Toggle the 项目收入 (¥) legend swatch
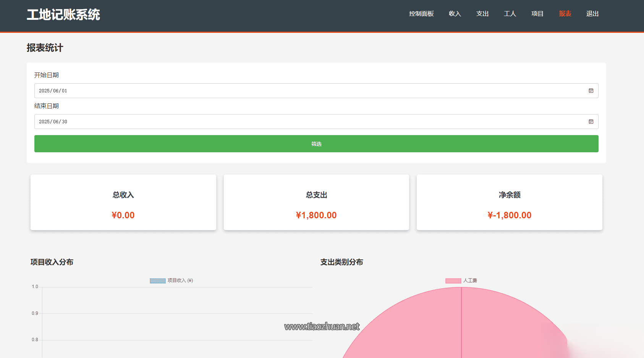Image resolution: width=644 pixels, height=358 pixels. (158, 281)
